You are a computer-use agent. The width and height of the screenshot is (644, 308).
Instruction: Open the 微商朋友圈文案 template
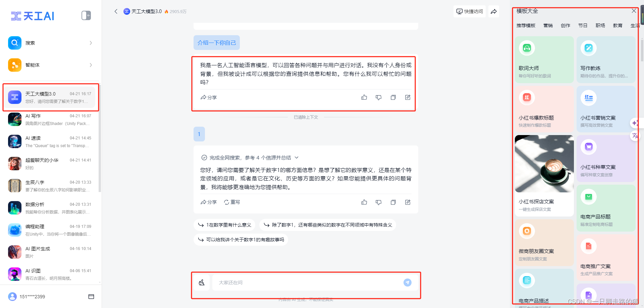click(544, 243)
